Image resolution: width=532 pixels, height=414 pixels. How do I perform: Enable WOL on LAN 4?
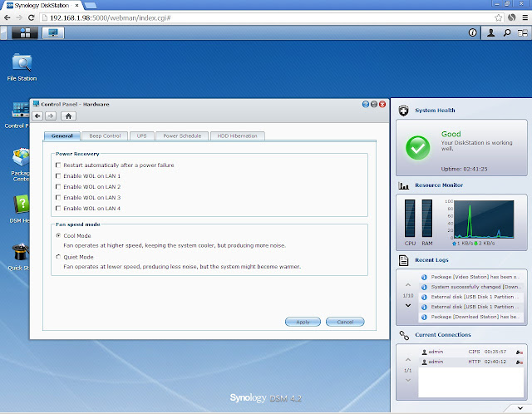pos(58,209)
